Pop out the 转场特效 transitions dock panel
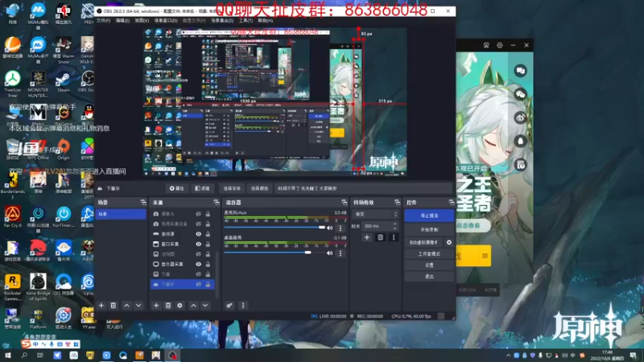Image resolution: width=644 pixels, height=362 pixels. (x=397, y=203)
